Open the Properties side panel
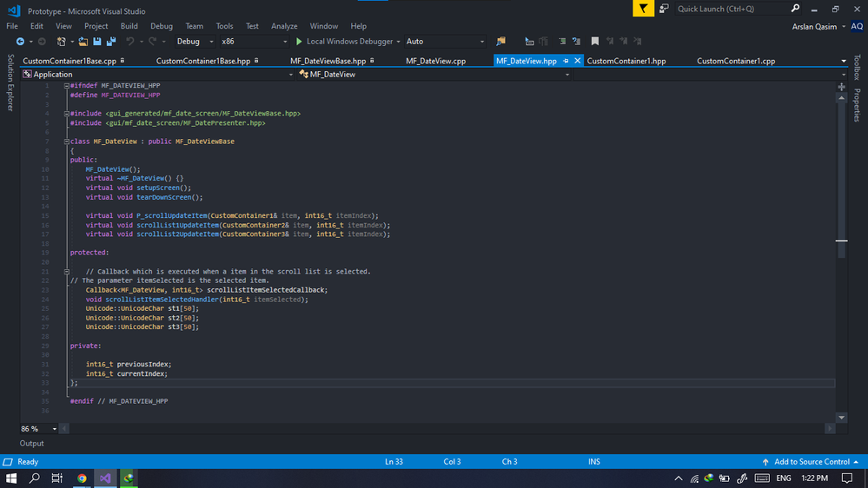Viewport: 868px width, 488px height. click(x=857, y=105)
